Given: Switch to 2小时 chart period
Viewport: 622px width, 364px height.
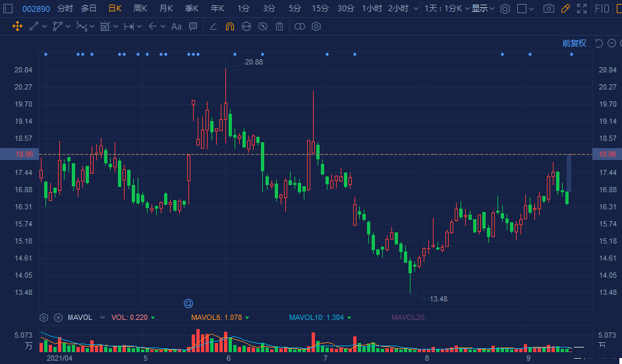Looking at the screenshot, I should (398, 9).
